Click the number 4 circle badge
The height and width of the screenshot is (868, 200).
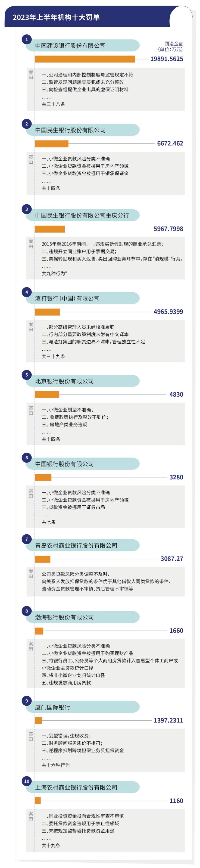click(27, 292)
